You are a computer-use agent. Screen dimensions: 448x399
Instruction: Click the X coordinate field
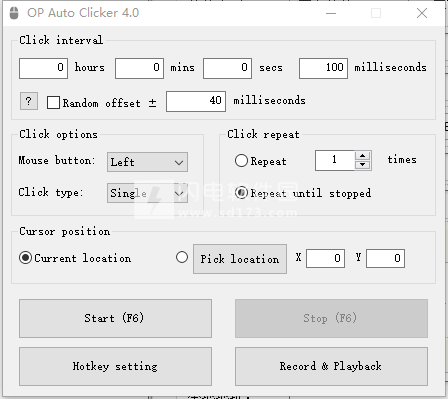325,258
